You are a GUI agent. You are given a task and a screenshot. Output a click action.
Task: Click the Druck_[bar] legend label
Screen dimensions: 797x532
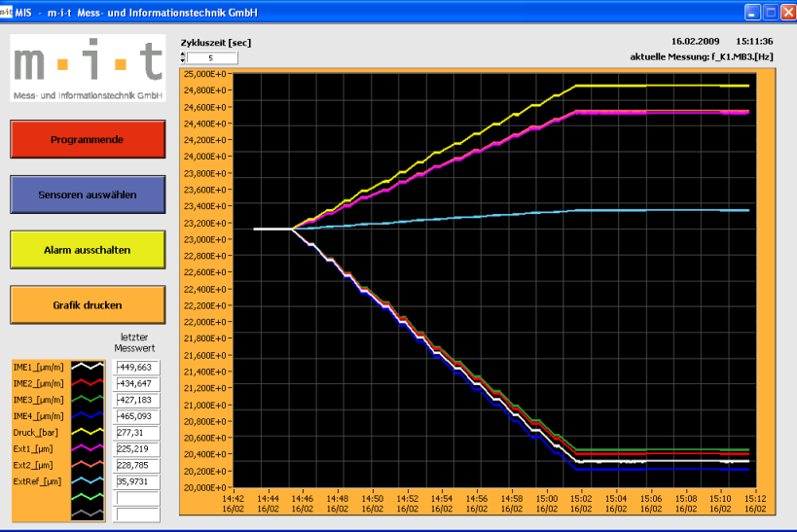coord(36,433)
